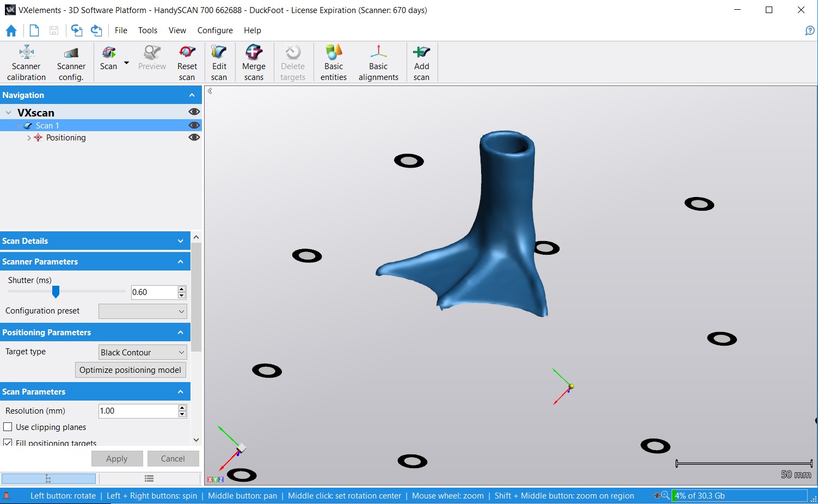Create a new session document
818x504 pixels.
tap(34, 30)
